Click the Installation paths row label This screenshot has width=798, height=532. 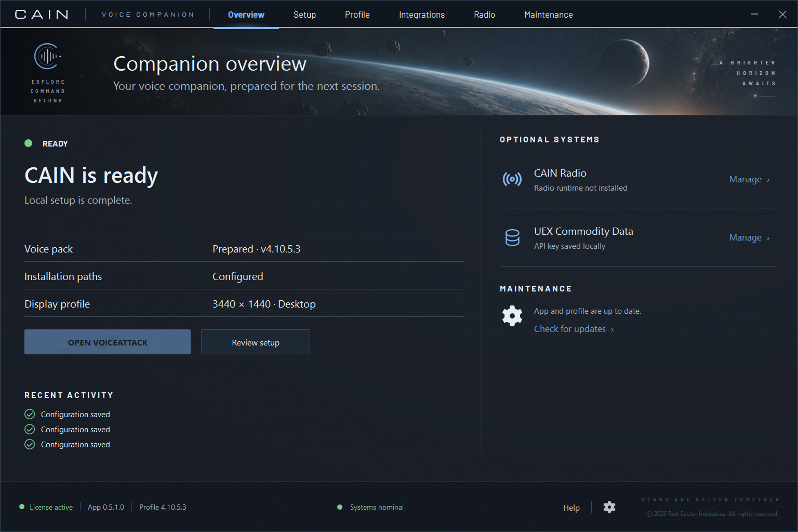coord(63,276)
